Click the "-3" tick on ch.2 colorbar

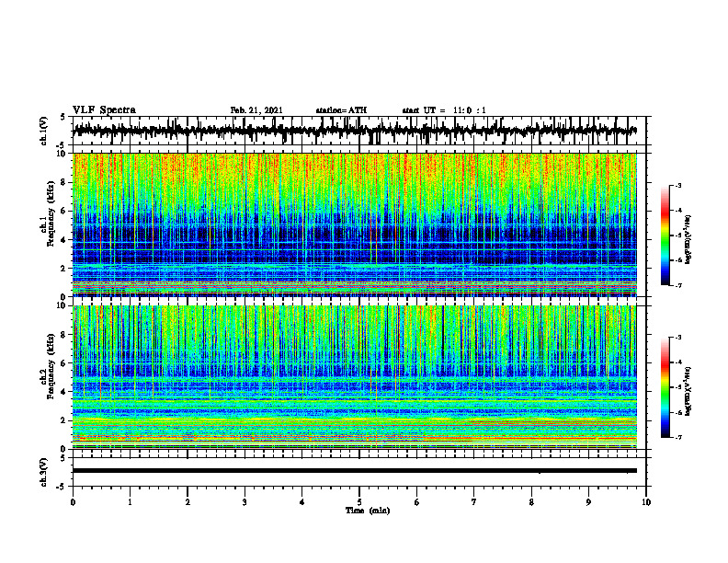click(678, 338)
